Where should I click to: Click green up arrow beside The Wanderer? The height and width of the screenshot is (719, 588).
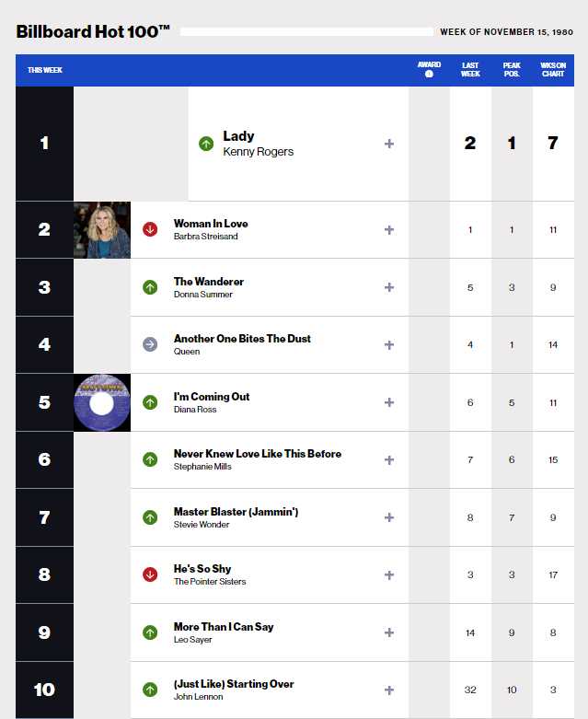pos(150,287)
